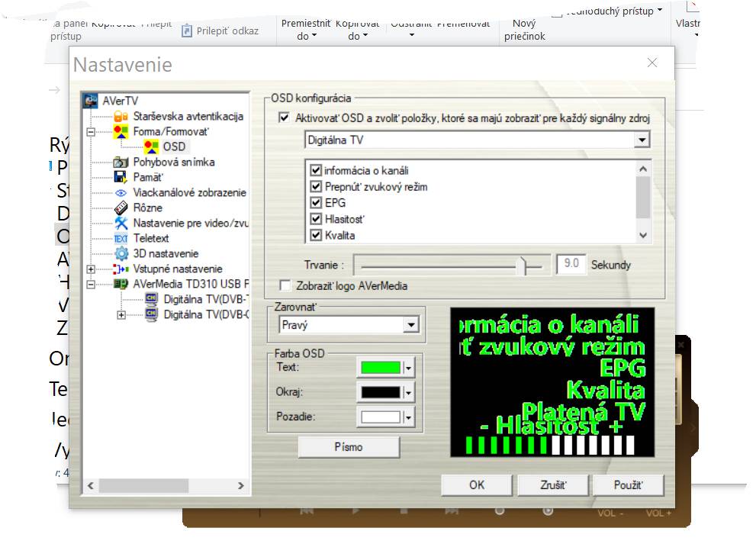Collapse the Forma/Formovať tree node
The height and width of the screenshot is (560, 756).
(91, 132)
